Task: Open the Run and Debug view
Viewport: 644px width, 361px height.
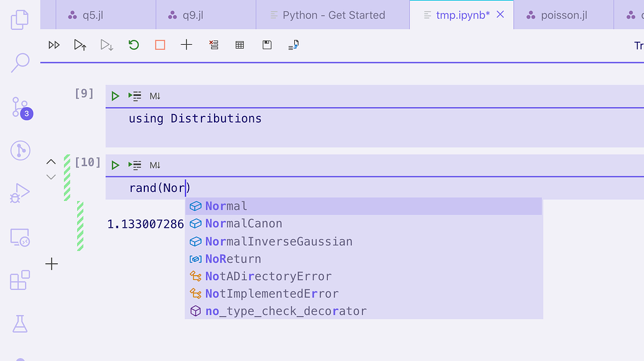Action: pyautogui.click(x=20, y=193)
